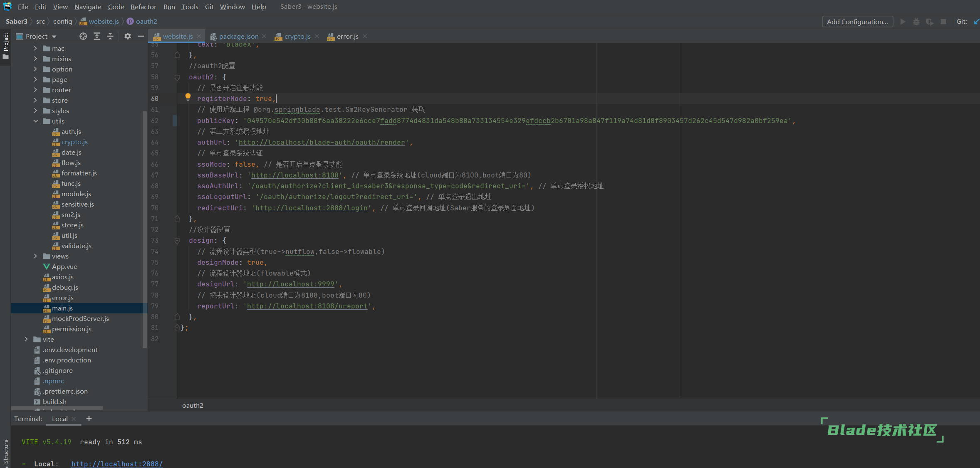The width and height of the screenshot is (980, 468).
Task: Click the Expand All icon in Project toolbar
Action: point(97,37)
